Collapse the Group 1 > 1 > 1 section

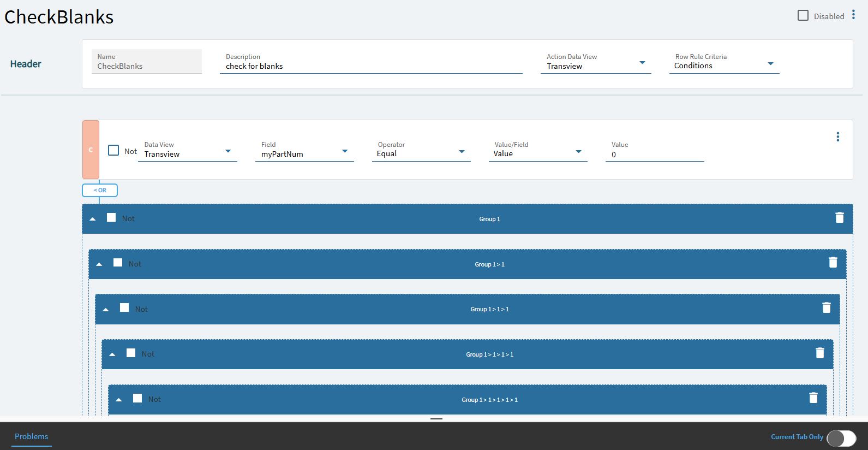point(106,310)
